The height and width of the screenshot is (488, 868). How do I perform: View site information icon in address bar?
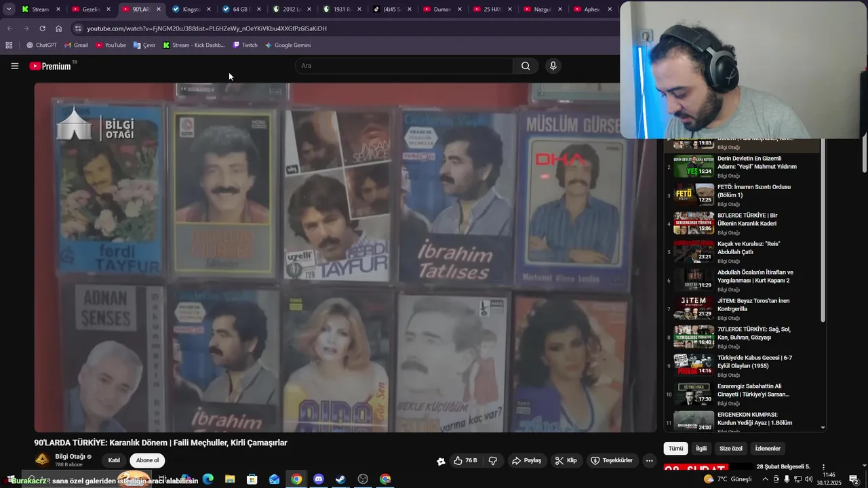pos(78,28)
